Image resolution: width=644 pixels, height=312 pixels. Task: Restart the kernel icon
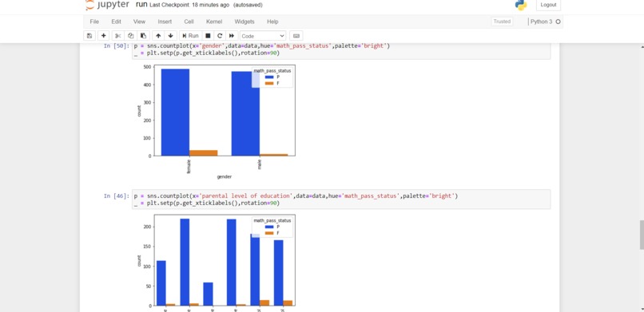tap(220, 36)
